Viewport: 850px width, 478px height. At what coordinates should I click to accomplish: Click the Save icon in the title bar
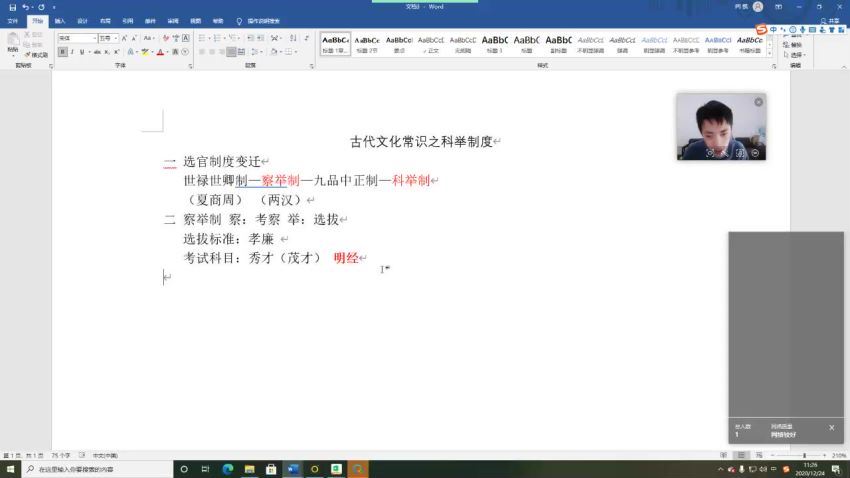coord(11,7)
